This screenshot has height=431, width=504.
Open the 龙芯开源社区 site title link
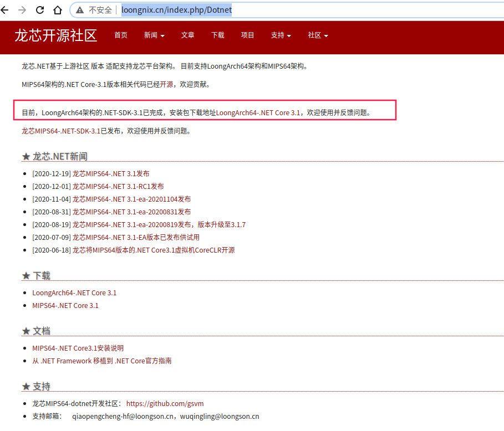pos(55,35)
